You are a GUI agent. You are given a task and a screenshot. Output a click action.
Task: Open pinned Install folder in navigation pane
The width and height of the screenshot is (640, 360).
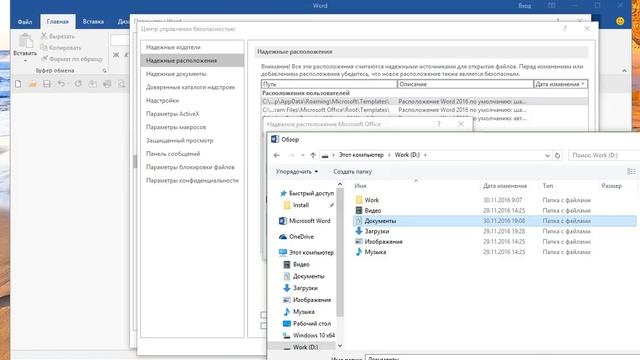pyautogui.click(x=301, y=205)
